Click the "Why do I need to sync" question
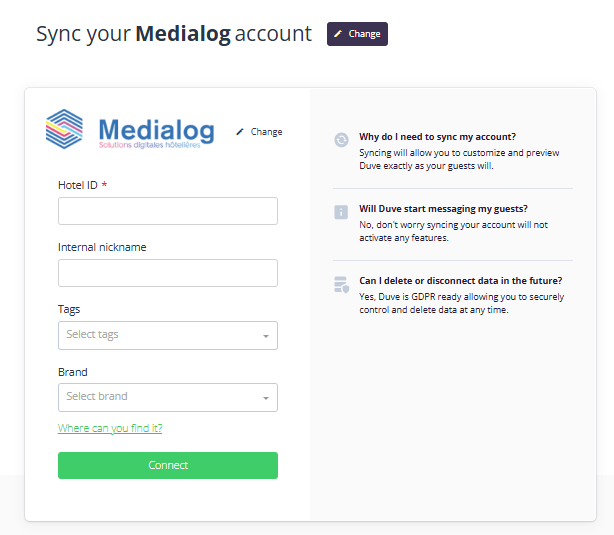 coord(438,137)
